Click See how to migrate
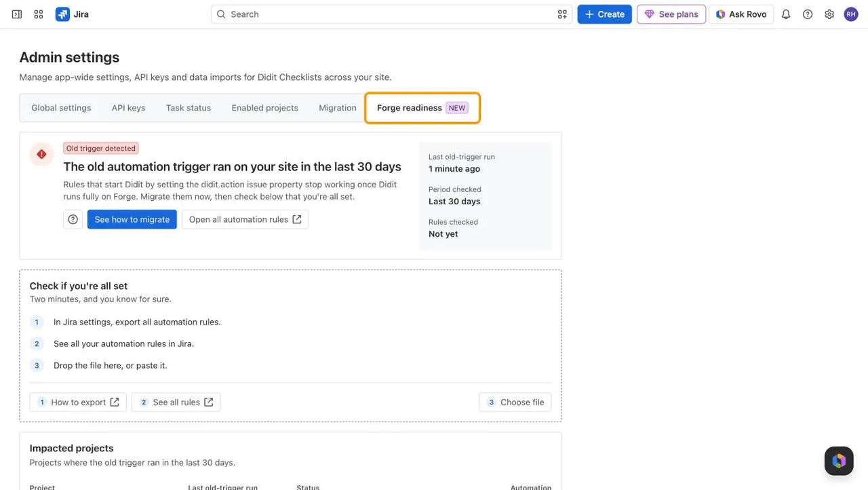 pyautogui.click(x=132, y=219)
